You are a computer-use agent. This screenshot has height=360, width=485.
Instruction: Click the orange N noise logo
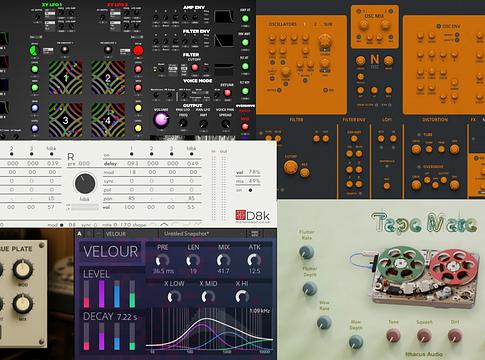pyautogui.click(x=375, y=60)
